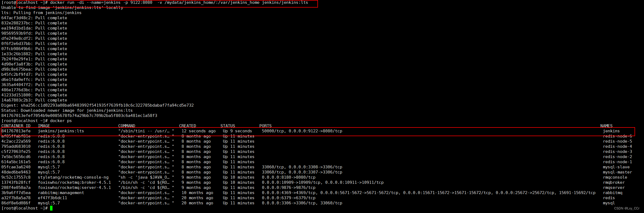Click the PORTS column header
Screen dimensions: 644x213
pyautogui.click(x=265, y=126)
